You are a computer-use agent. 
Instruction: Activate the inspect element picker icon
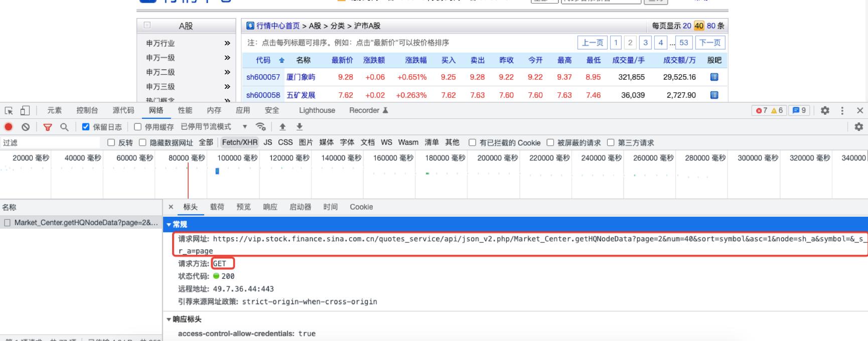9,111
